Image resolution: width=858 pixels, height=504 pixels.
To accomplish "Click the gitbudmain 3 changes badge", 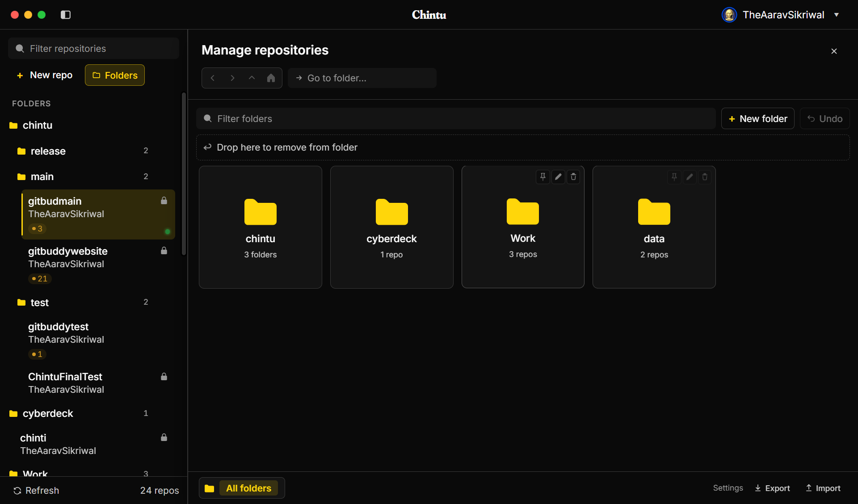I will click(x=38, y=229).
